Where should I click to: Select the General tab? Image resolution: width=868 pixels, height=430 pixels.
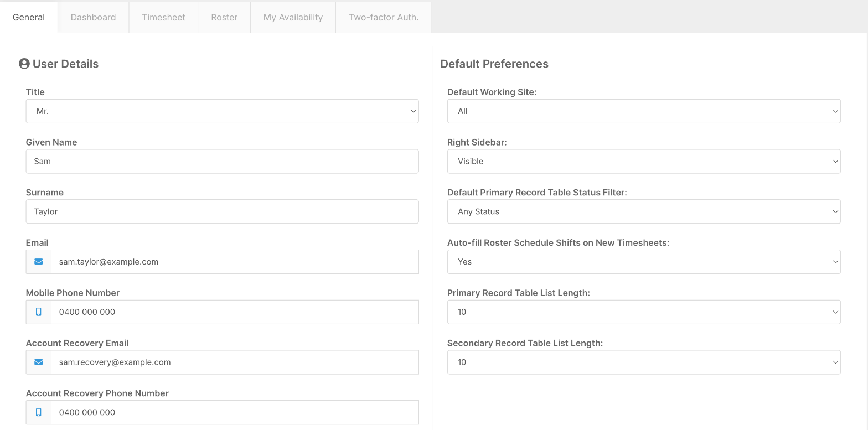tap(29, 17)
